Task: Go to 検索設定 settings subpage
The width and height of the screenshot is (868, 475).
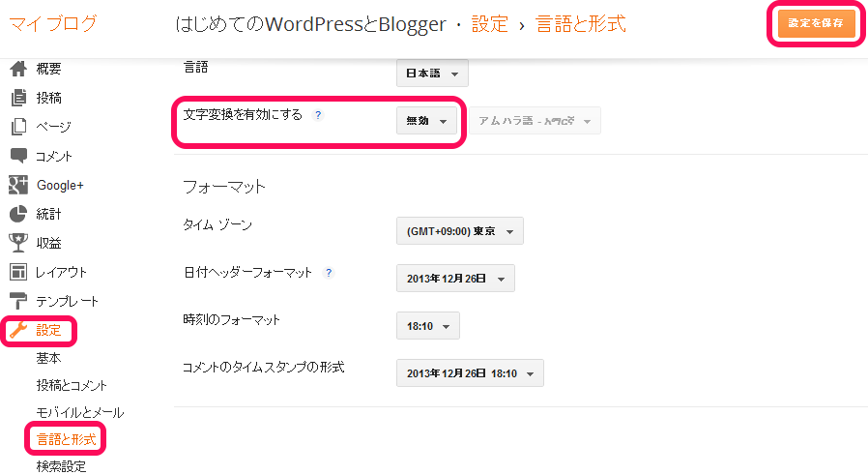Action: pyautogui.click(x=62, y=466)
